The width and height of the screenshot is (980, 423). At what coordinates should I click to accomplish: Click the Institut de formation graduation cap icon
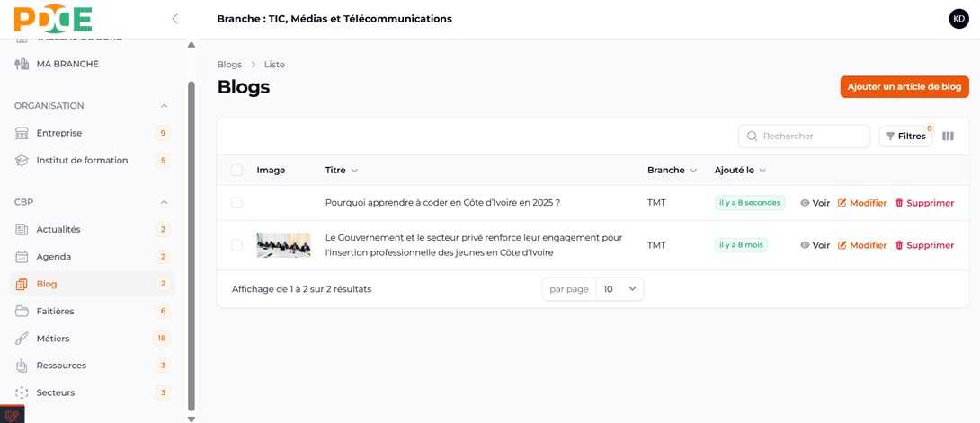coord(22,161)
